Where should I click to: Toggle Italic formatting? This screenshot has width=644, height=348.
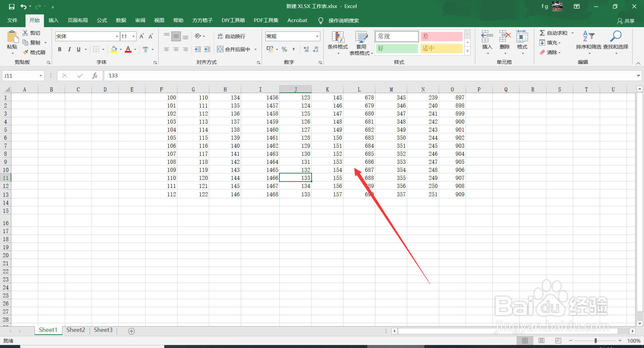point(69,49)
